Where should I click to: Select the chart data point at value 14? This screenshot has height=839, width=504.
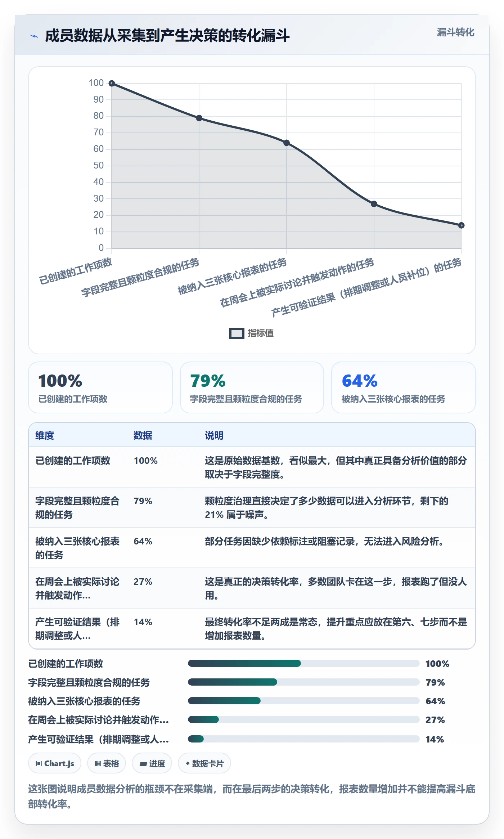[x=462, y=225]
